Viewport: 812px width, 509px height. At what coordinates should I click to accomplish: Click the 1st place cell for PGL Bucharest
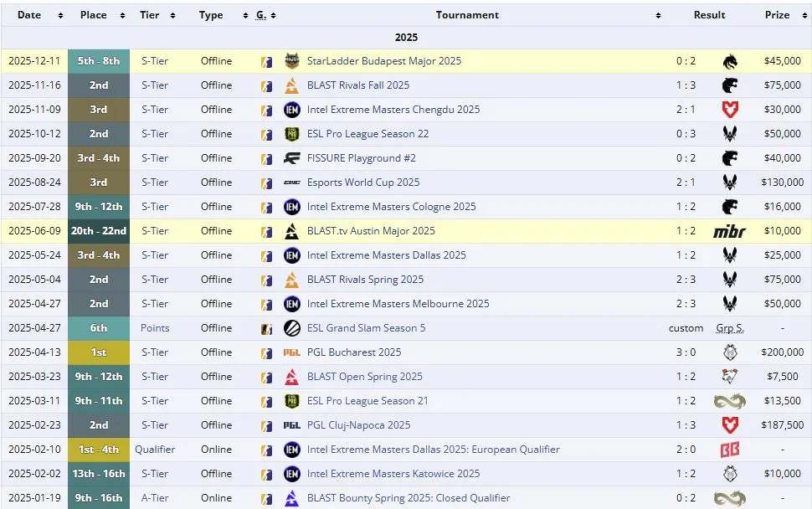click(99, 352)
